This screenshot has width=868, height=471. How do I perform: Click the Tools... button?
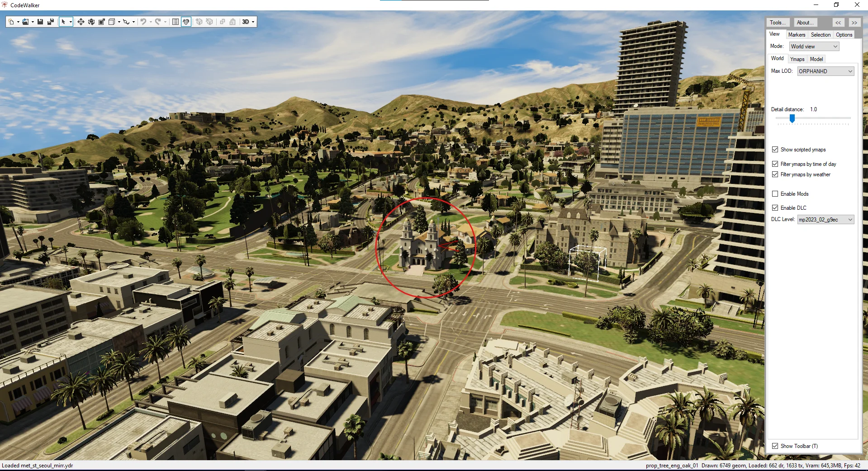(778, 23)
